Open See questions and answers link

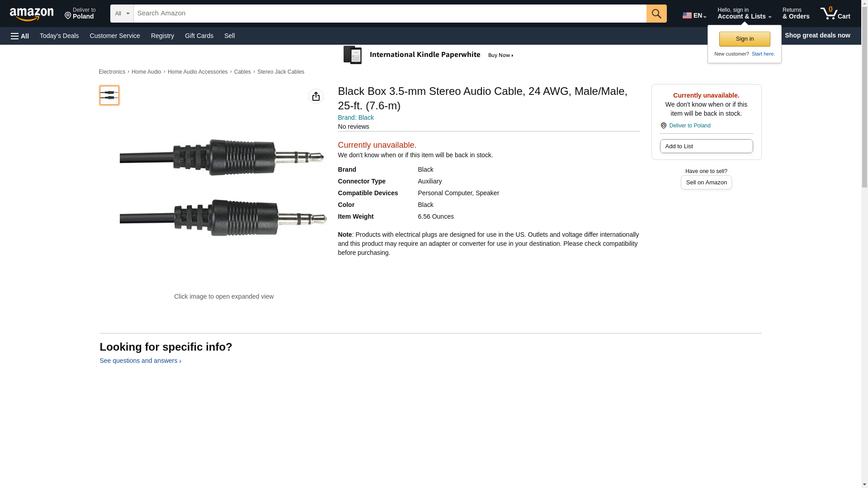[x=140, y=361]
